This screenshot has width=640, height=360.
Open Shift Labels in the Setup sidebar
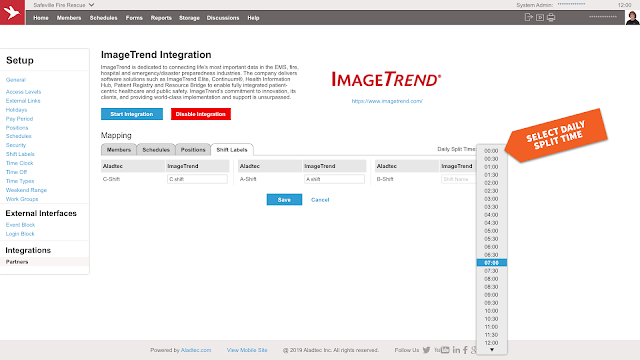click(x=20, y=154)
